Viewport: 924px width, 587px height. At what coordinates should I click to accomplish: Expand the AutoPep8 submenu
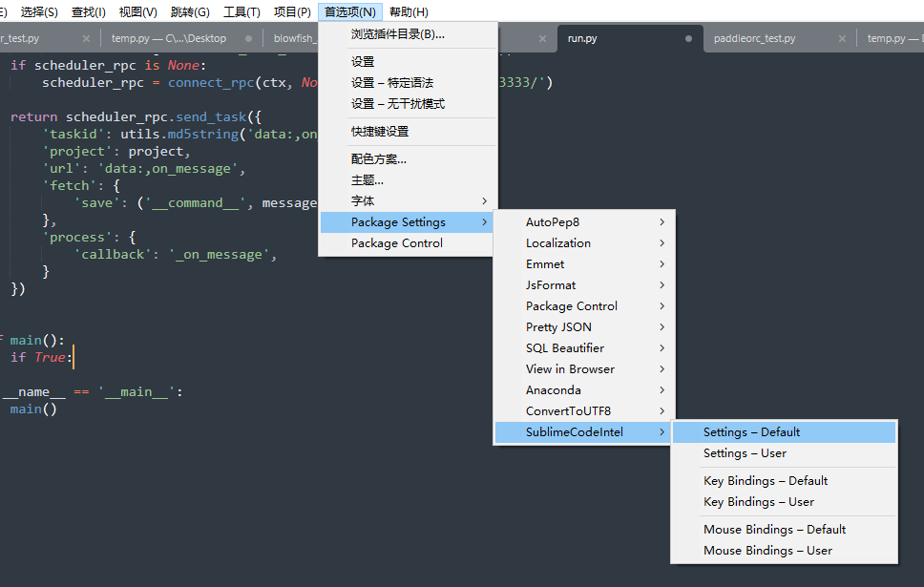click(x=584, y=222)
